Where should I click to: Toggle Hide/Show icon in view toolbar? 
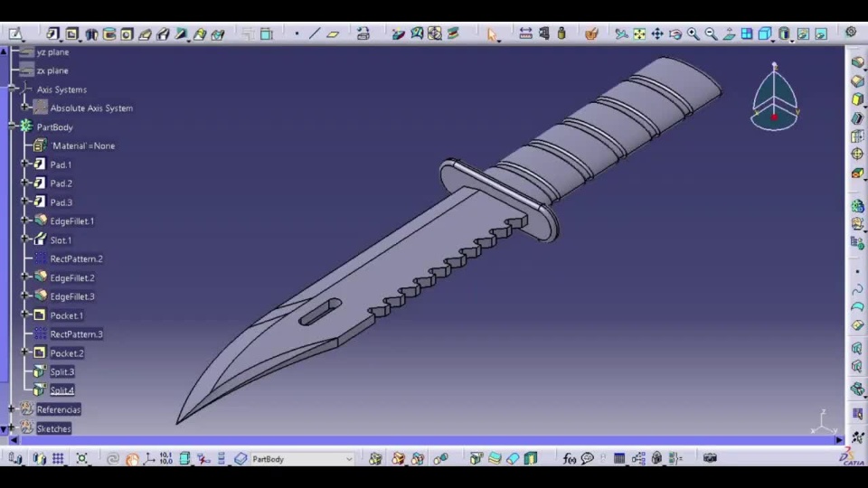(803, 33)
